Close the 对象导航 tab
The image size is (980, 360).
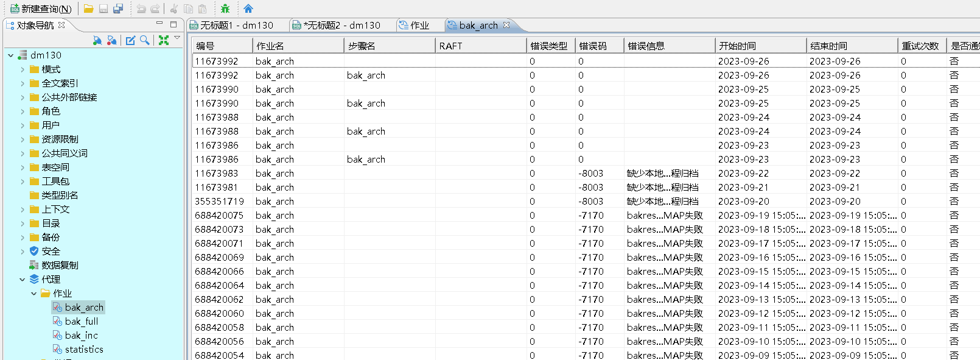coord(61,25)
